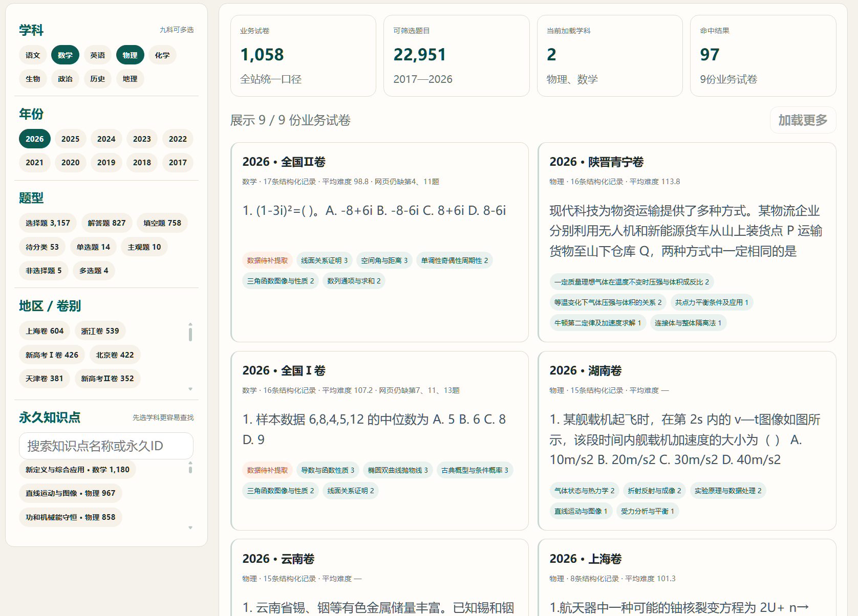Click the 单调性奇偶性周期性 2 tag

click(455, 260)
